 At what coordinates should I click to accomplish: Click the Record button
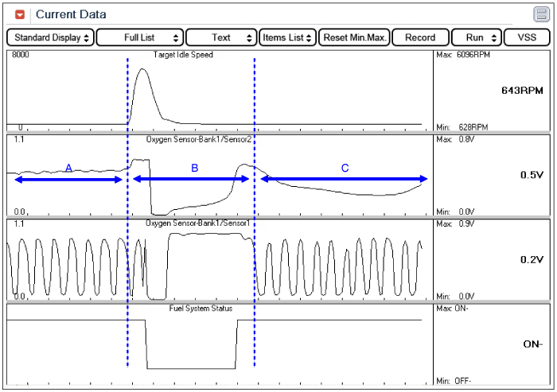coord(420,37)
